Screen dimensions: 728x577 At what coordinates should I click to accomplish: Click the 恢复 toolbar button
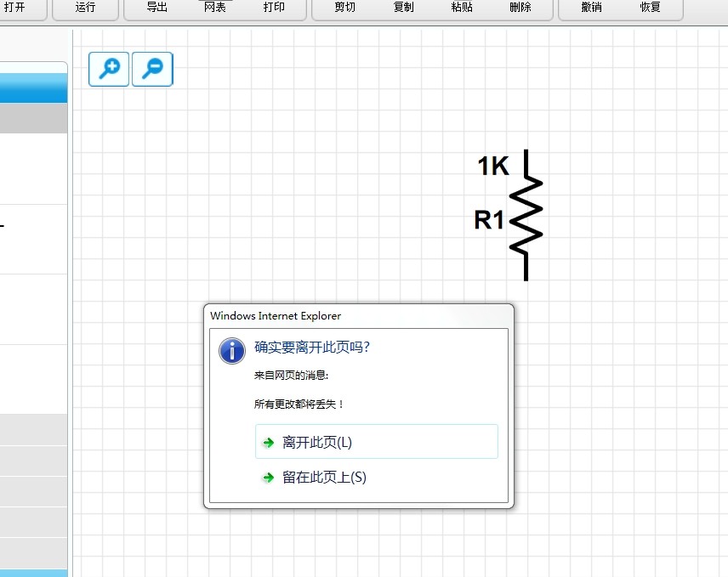coord(650,8)
